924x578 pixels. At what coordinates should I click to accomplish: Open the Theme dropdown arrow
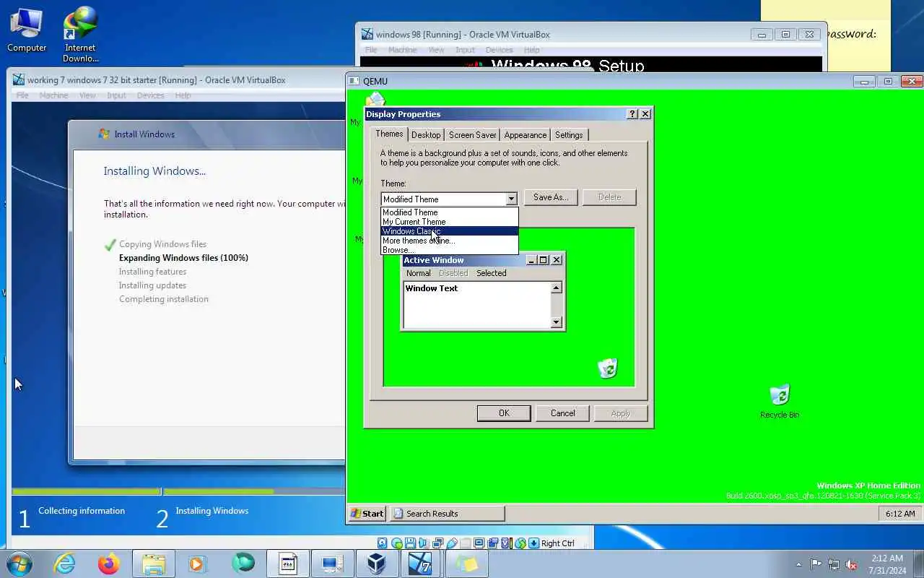511,199
